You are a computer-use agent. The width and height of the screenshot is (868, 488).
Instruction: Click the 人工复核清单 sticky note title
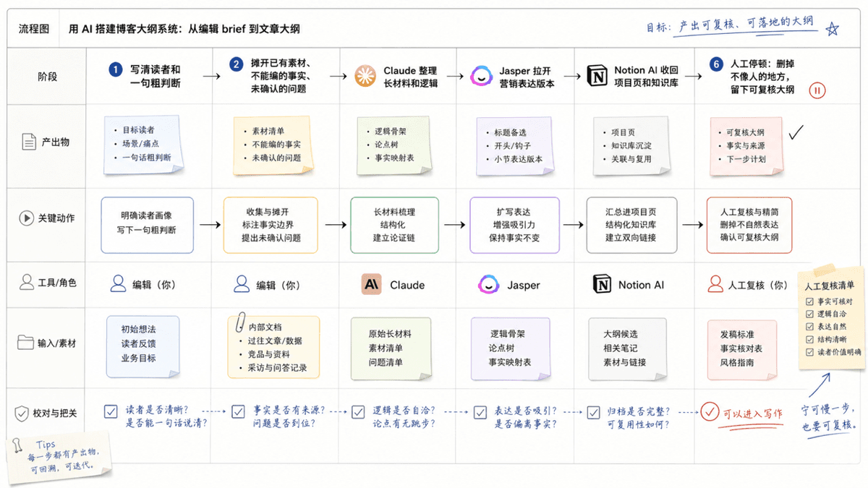pos(829,287)
